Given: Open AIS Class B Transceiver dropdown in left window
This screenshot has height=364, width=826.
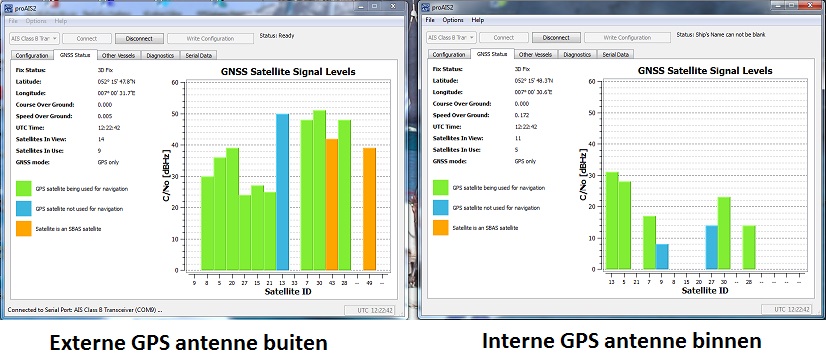Looking at the screenshot, I should click(34, 38).
